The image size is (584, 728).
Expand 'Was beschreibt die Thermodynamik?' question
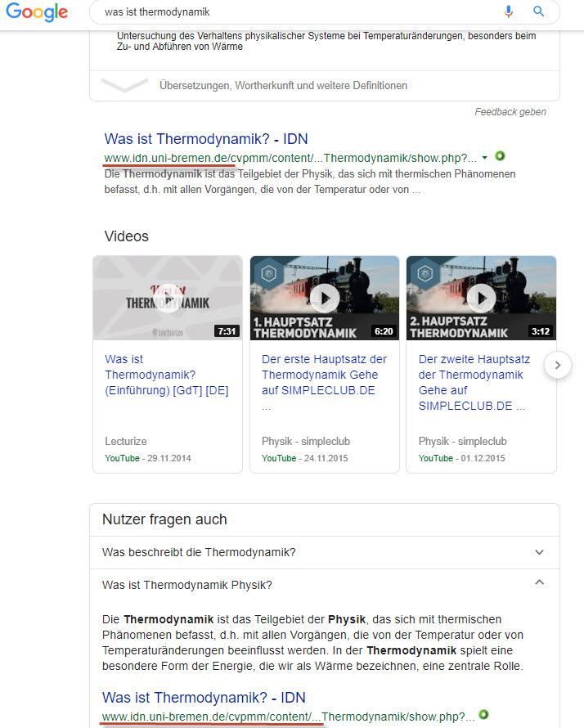(325, 552)
